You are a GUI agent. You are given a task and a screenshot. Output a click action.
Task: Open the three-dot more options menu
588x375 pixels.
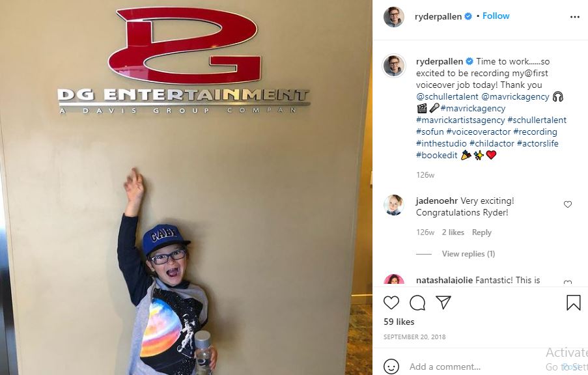[574, 17]
